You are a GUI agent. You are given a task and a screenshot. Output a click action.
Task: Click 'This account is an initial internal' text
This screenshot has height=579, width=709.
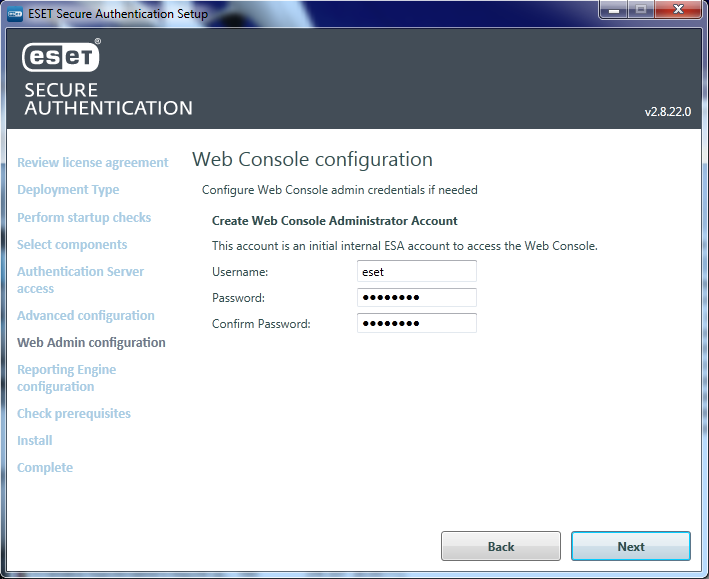(405, 246)
